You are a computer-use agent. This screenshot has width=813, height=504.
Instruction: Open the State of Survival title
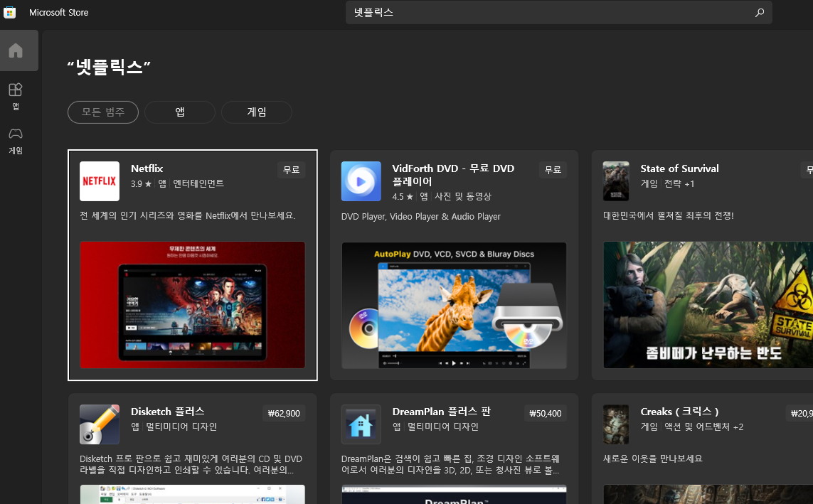point(679,168)
